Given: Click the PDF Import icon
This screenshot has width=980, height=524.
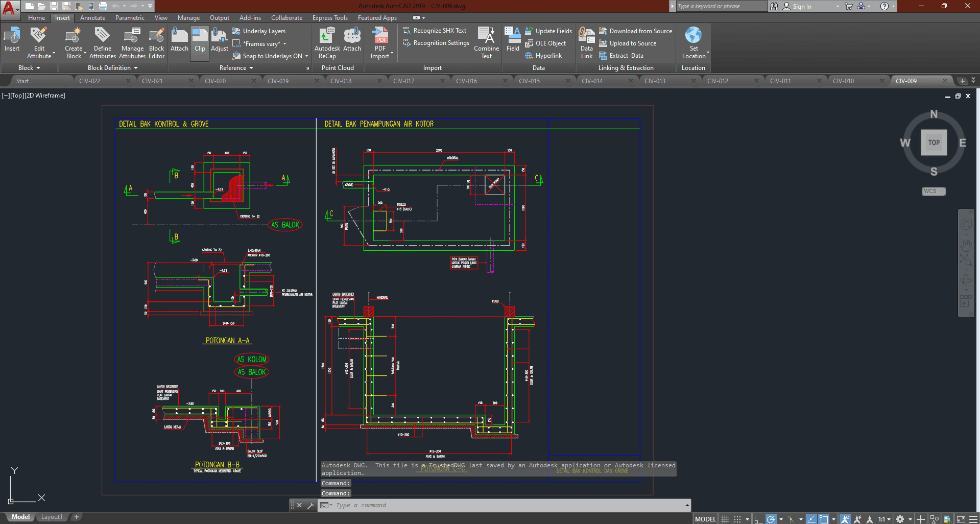Looking at the screenshot, I should (380, 43).
